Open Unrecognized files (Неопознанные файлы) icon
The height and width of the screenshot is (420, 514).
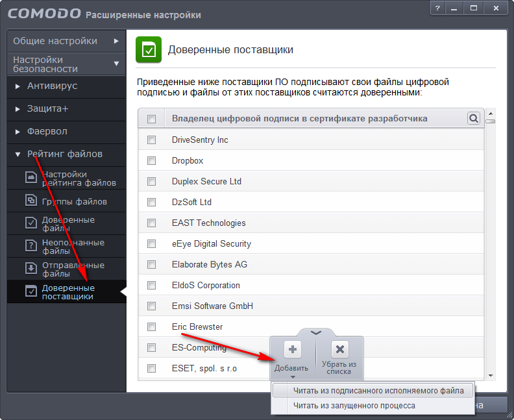point(31,245)
